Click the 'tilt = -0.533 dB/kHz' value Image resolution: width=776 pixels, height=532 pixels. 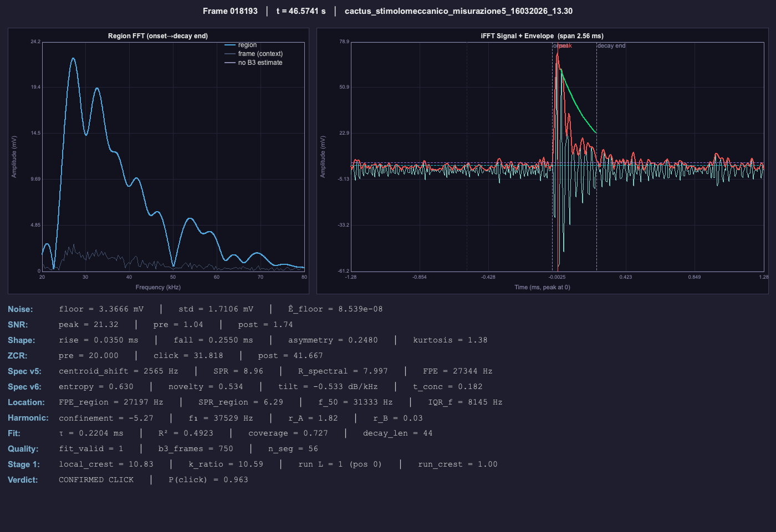[x=328, y=387]
